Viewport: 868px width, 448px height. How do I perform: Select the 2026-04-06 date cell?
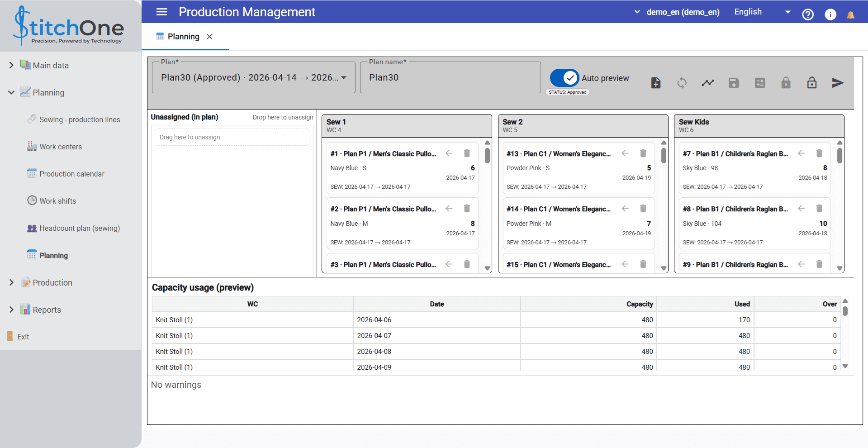(437, 320)
